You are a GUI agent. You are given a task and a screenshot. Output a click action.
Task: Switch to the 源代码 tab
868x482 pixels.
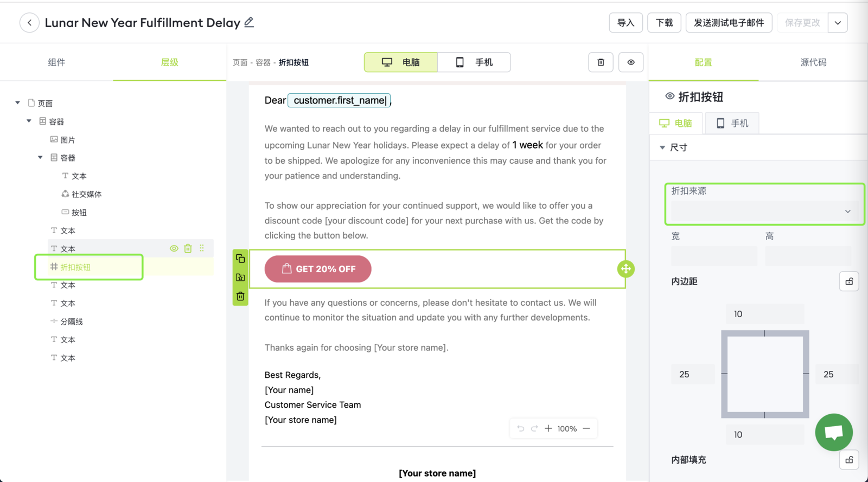pyautogui.click(x=813, y=62)
